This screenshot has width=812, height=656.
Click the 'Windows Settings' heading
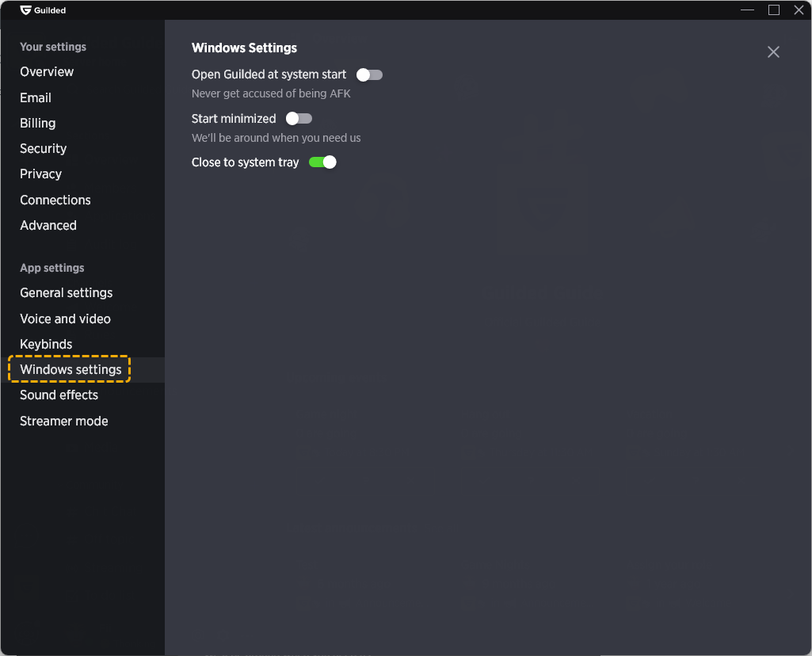click(244, 48)
